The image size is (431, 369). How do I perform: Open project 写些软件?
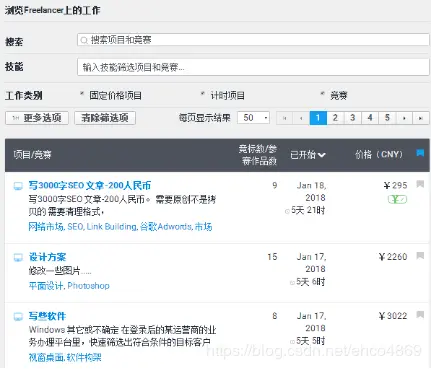[x=47, y=316]
